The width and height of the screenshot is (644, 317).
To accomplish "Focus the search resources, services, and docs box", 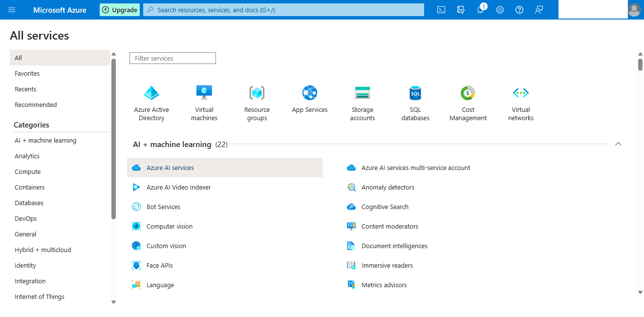I will [283, 10].
